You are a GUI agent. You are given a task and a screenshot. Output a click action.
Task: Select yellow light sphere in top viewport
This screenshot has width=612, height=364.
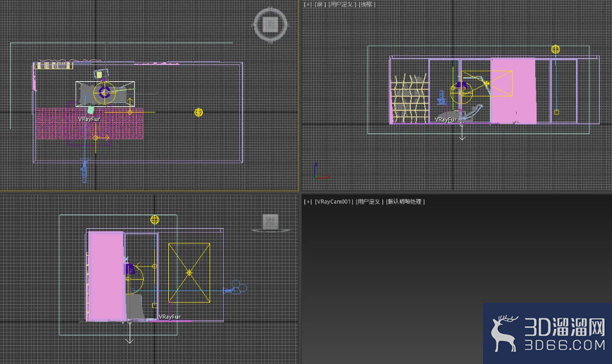[199, 112]
